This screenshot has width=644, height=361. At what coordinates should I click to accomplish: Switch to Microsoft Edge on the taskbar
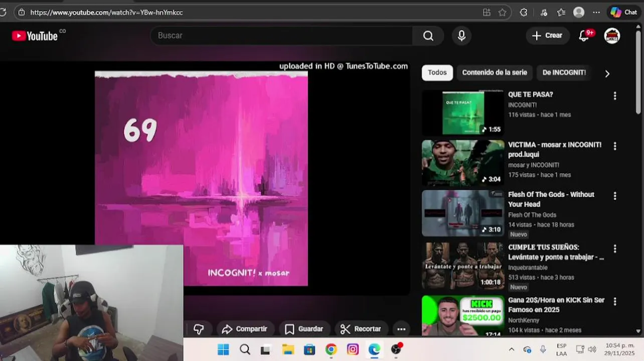click(x=374, y=349)
